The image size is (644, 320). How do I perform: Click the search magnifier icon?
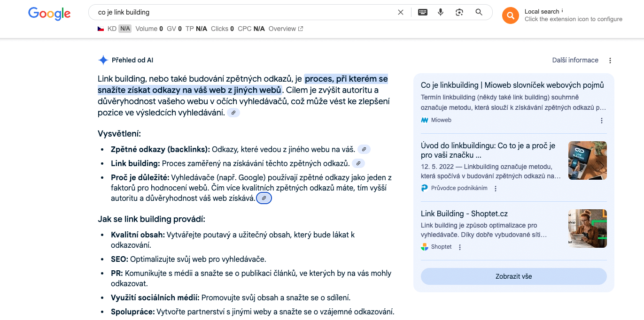pos(479,12)
